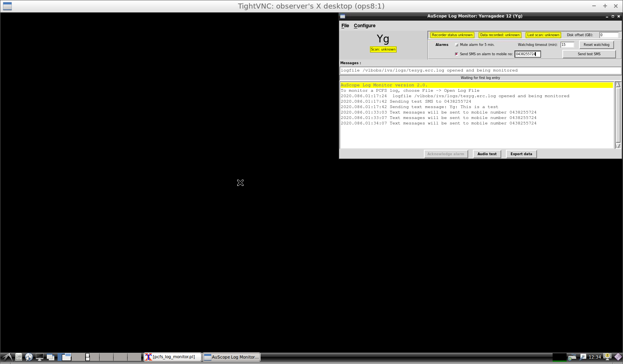Click the keyboard layout tray icon
623x364 pixels.
click(x=572, y=357)
